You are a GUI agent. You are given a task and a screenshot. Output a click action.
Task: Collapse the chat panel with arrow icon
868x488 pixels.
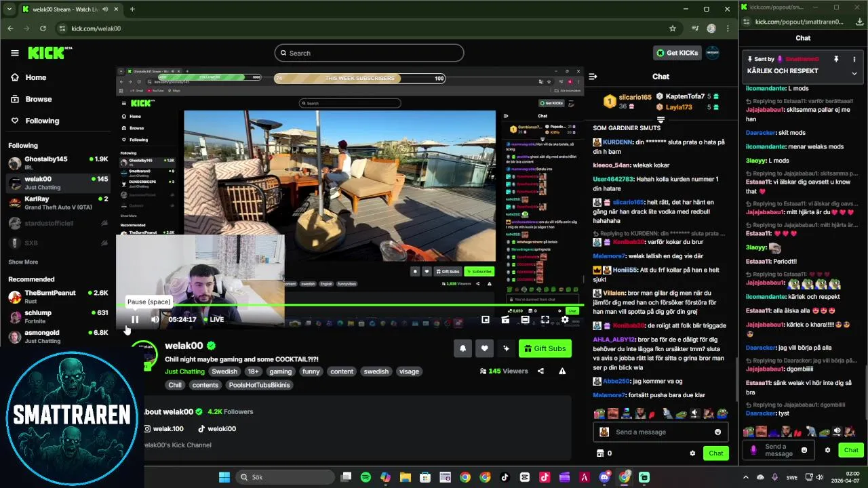pos(592,77)
